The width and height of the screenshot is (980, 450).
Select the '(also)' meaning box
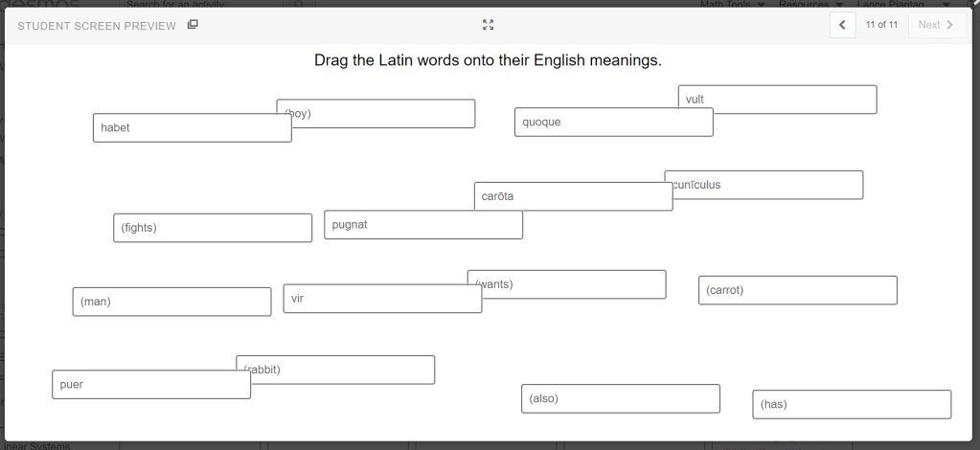pyautogui.click(x=620, y=398)
